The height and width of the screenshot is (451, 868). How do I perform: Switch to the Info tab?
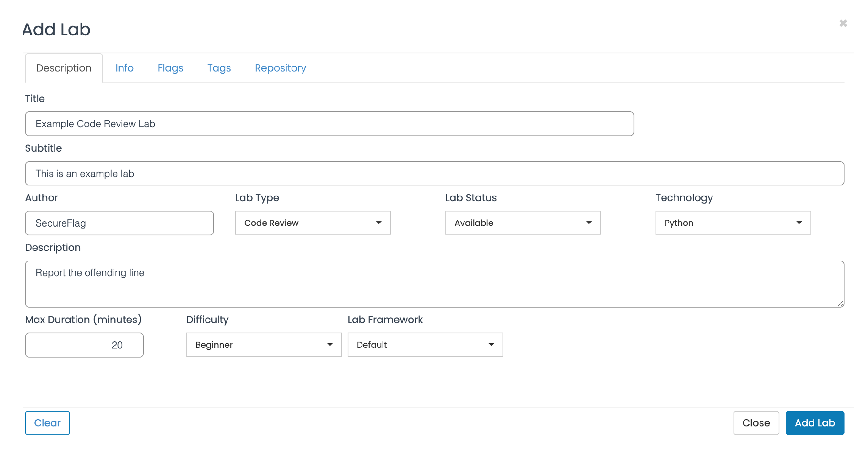[125, 68]
